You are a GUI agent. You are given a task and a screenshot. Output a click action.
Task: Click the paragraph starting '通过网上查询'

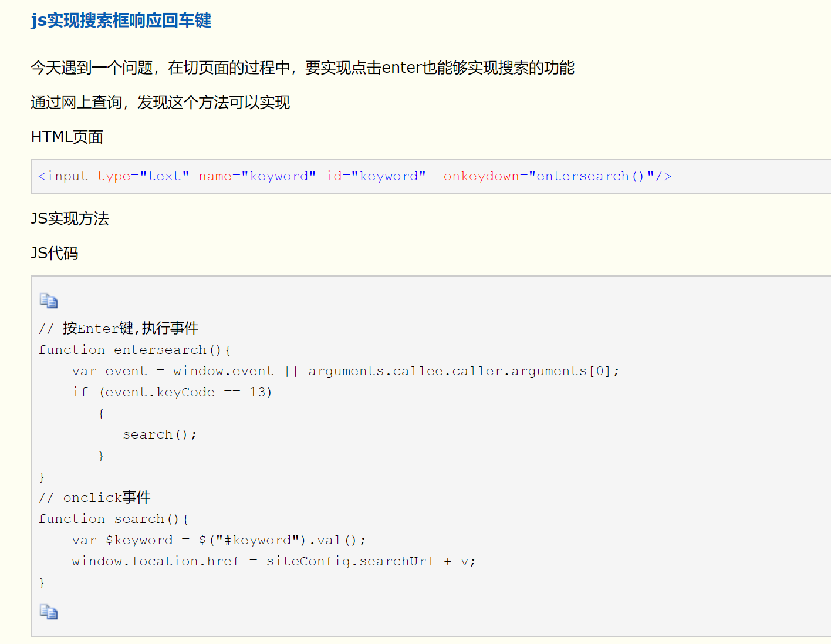(160, 103)
